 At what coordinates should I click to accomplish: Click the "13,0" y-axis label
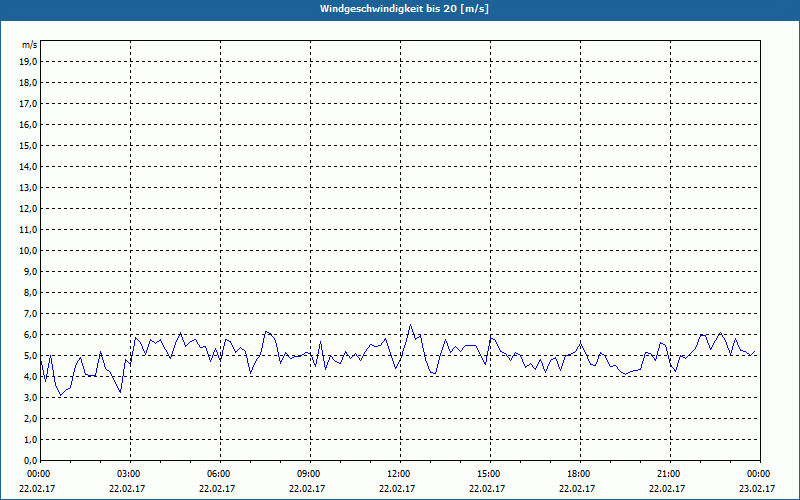click(28, 188)
